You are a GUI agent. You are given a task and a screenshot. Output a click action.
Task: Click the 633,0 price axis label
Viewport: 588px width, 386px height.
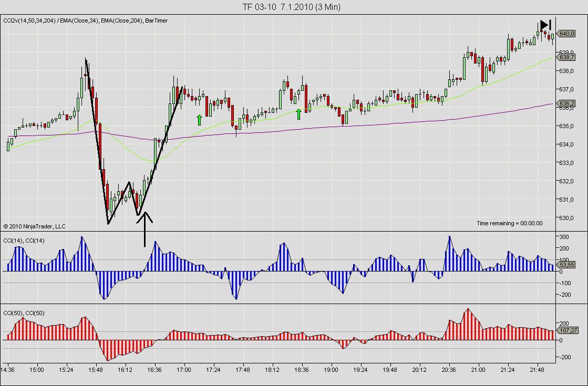pos(566,163)
